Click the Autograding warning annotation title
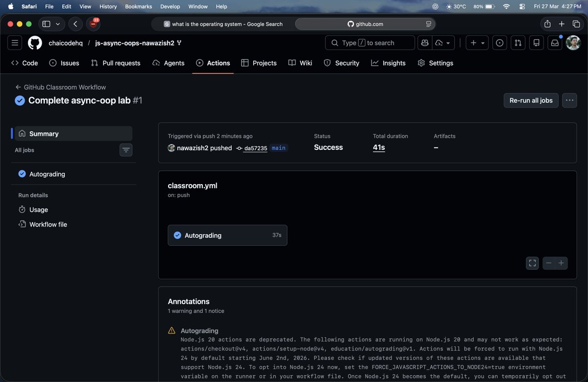This screenshot has height=382, width=588. [x=199, y=331]
